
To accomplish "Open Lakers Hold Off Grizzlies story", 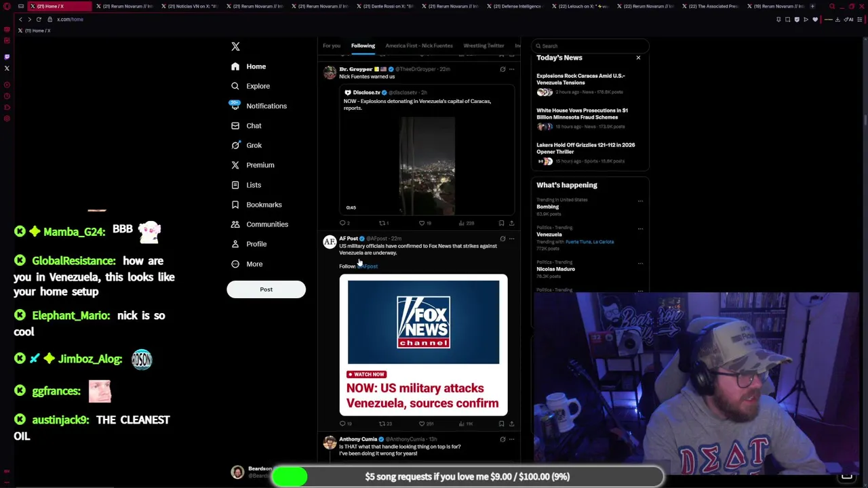I will [x=589, y=152].
